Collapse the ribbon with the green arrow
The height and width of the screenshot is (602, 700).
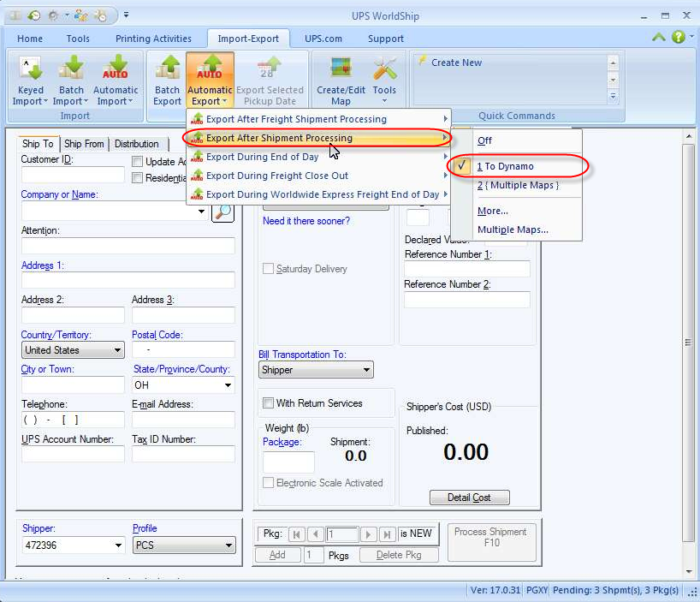click(658, 37)
